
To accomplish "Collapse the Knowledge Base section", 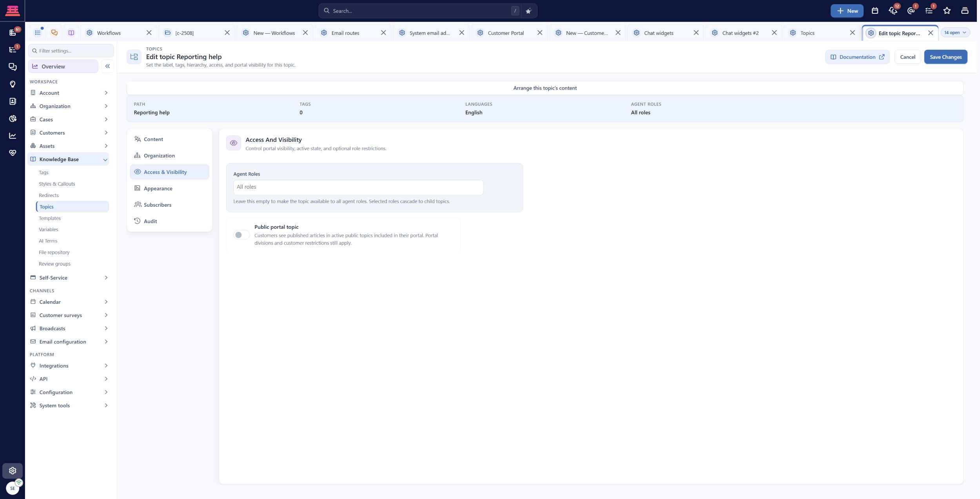I will [x=69, y=159].
